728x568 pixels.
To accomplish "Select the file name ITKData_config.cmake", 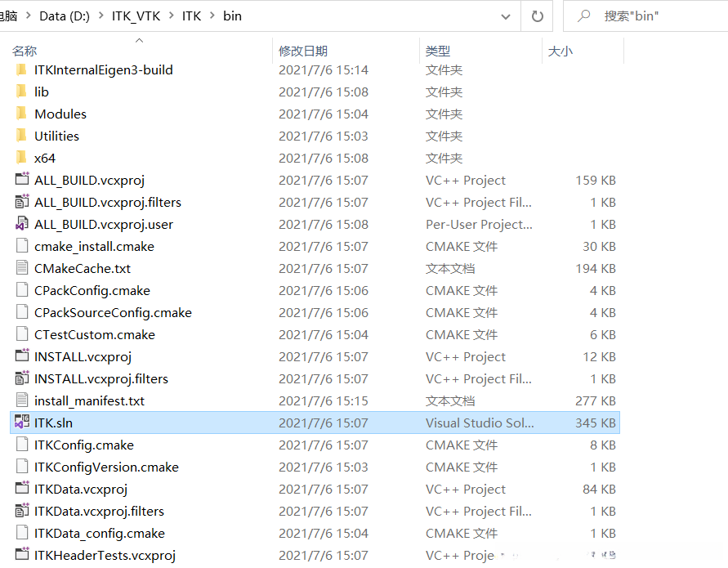I will 100,533.
